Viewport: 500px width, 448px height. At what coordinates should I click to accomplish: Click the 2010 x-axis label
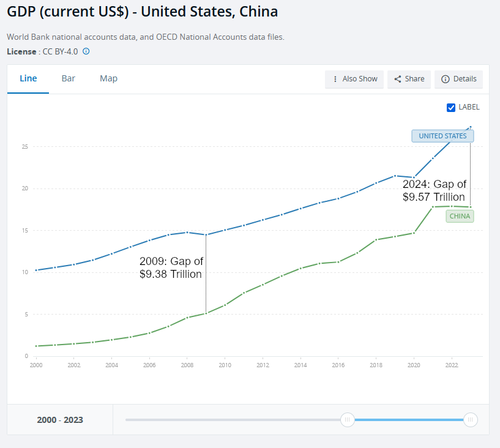[x=225, y=365]
